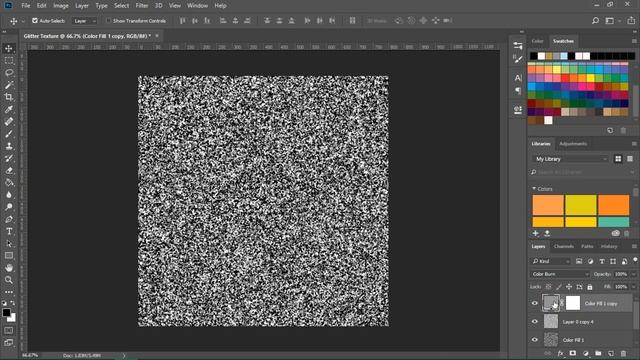Open the Filter menu
The height and width of the screenshot is (360, 640).
click(142, 6)
